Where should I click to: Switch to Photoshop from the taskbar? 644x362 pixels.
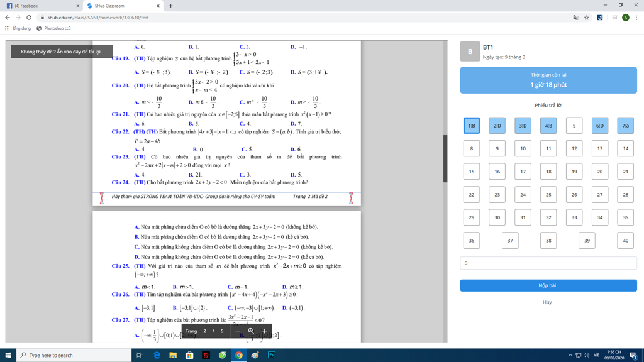tap(272, 355)
